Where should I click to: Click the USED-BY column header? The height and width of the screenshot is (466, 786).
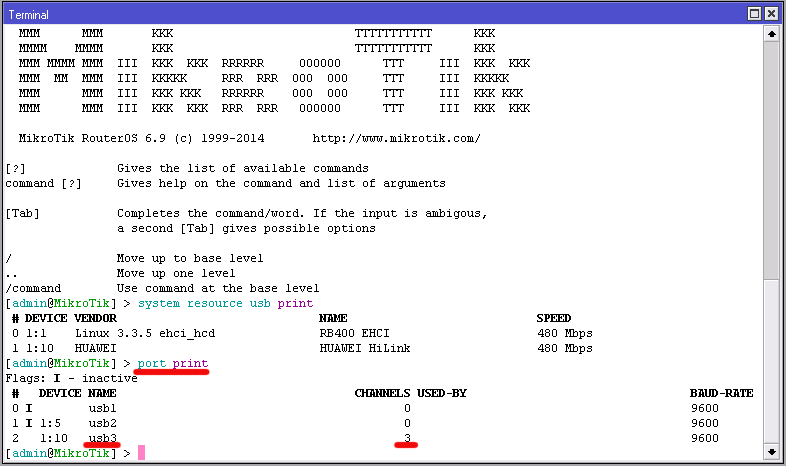442,393
